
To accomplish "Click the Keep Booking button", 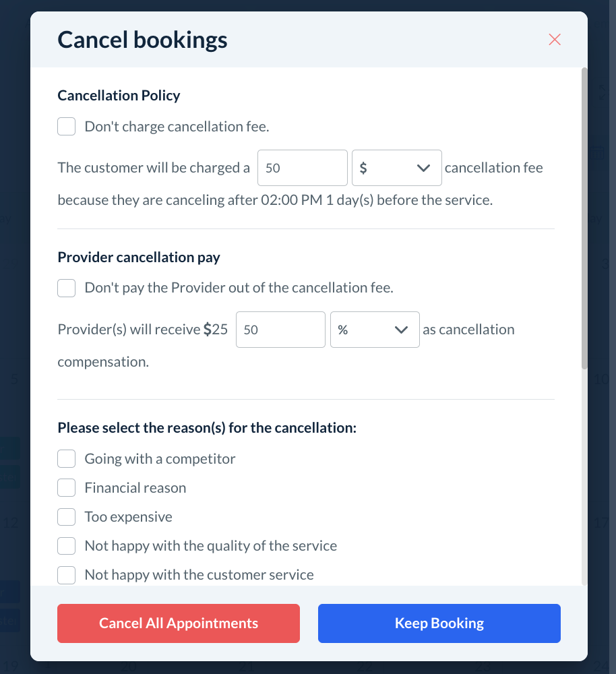I will tap(439, 623).
